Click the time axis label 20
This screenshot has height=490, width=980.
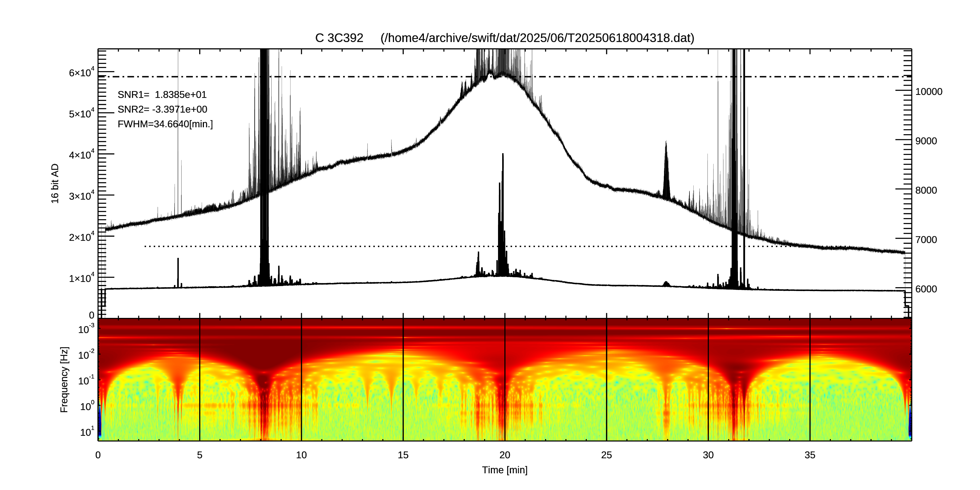(x=504, y=455)
